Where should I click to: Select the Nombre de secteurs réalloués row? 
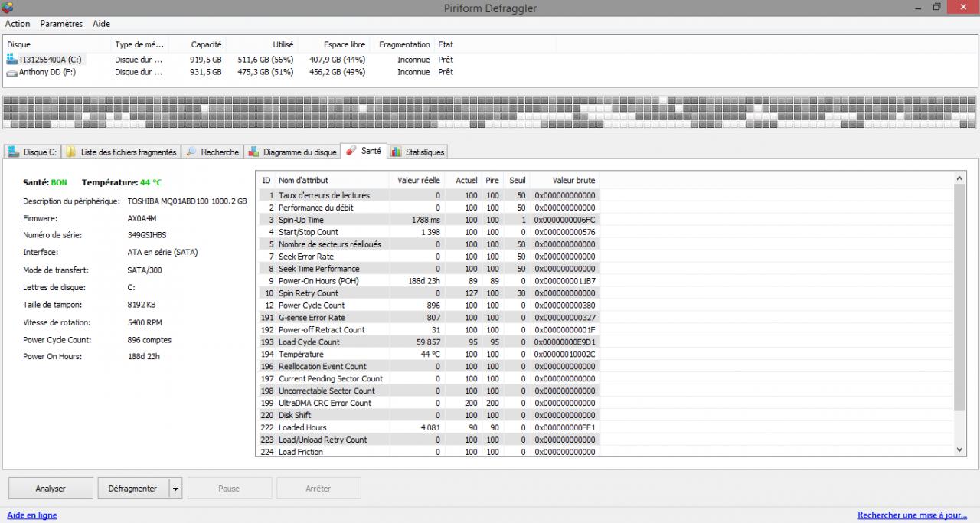pyautogui.click(x=427, y=244)
